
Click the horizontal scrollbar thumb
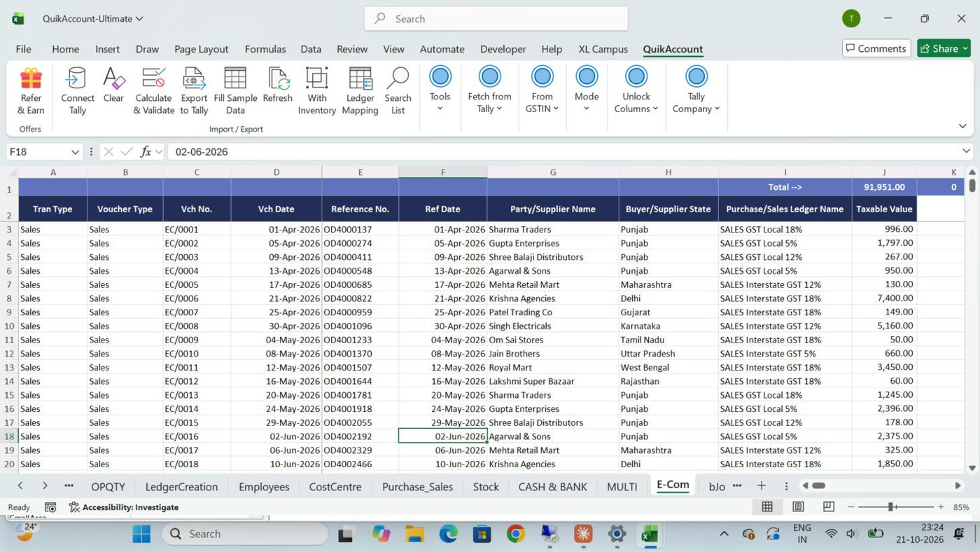click(x=818, y=485)
